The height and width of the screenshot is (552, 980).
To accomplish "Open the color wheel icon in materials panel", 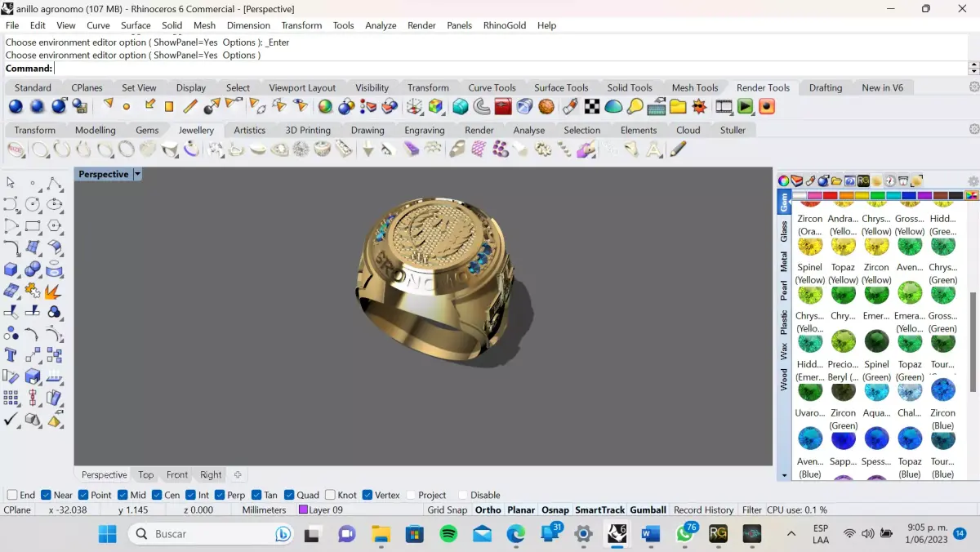I will coord(783,181).
